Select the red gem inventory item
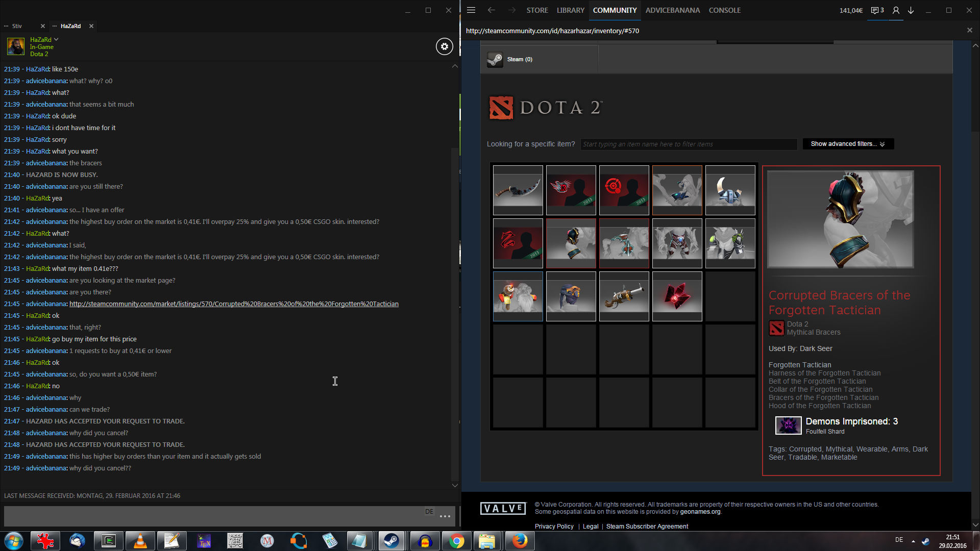The height and width of the screenshot is (551, 980). (677, 296)
